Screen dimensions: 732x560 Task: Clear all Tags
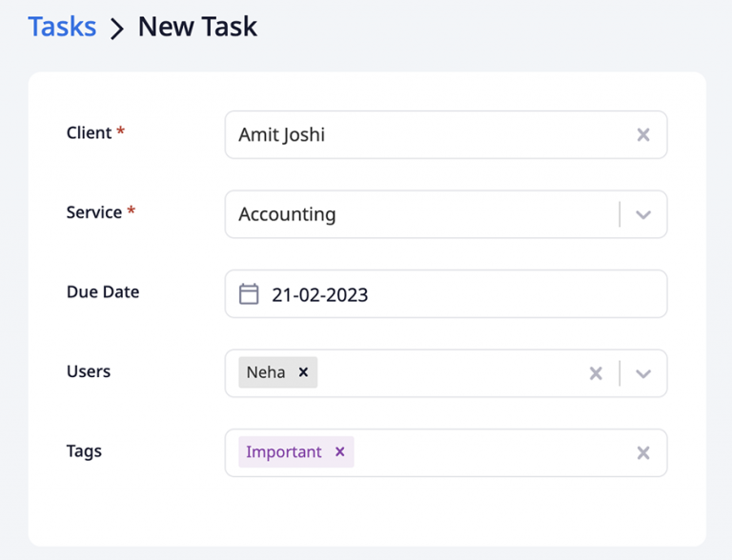[x=643, y=452]
